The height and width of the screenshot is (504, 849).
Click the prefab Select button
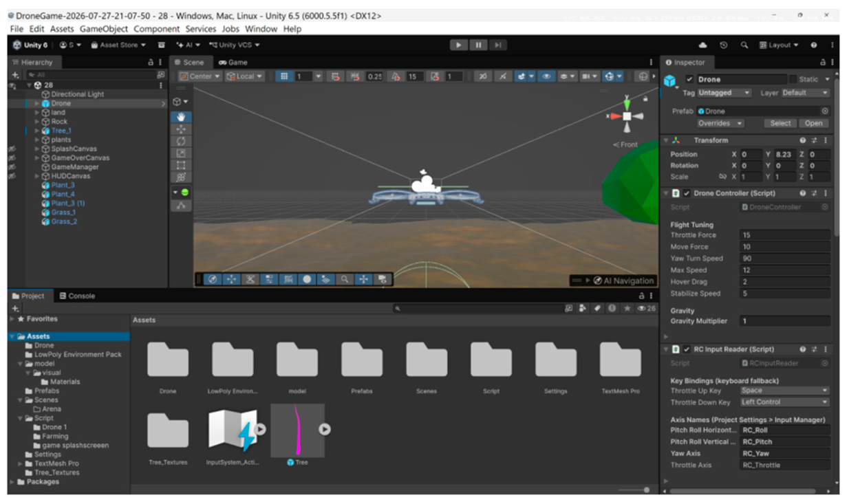point(780,123)
